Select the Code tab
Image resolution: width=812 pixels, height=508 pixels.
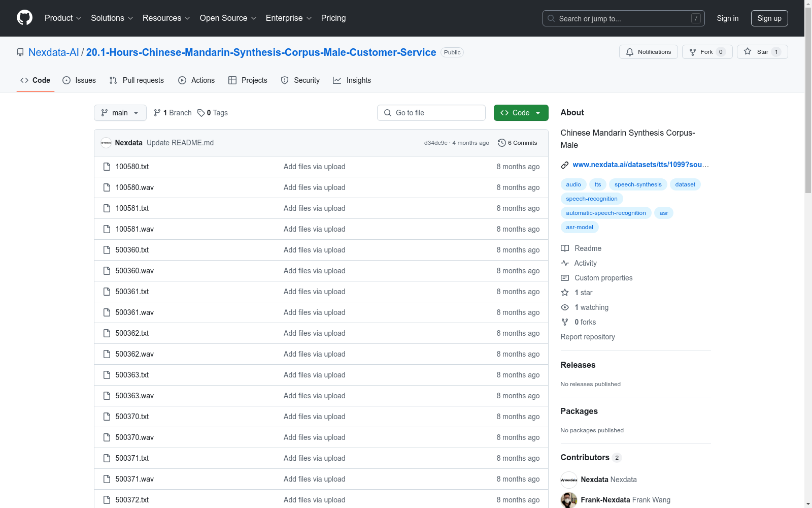36,80
